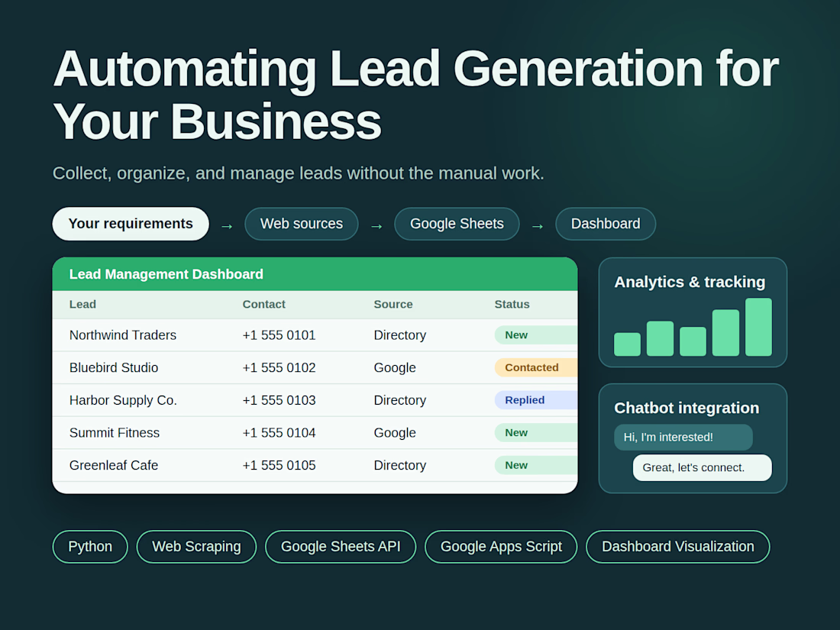Click the "Your requirements" pill
Image resolution: width=840 pixels, height=630 pixels.
(x=131, y=224)
